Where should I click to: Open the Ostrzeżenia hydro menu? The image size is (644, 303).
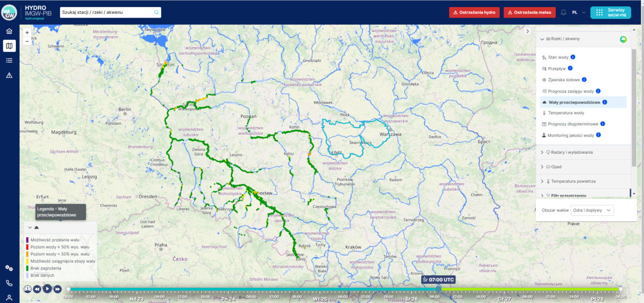pos(475,12)
